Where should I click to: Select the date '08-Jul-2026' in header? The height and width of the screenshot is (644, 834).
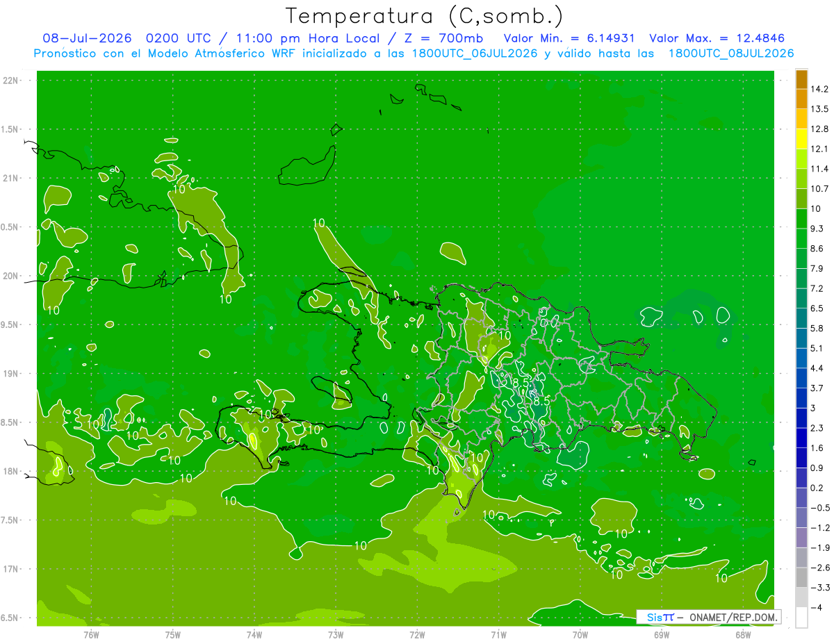coord(87,38)
